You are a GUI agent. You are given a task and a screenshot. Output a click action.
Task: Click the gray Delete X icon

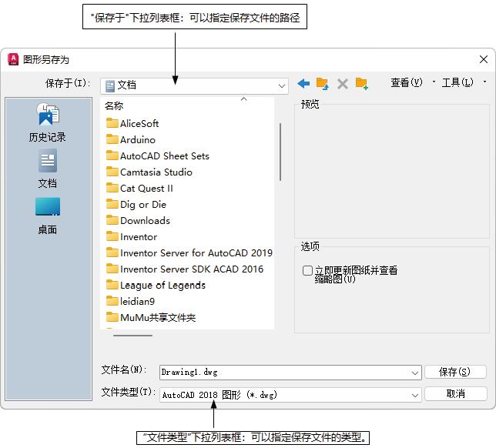(x=343, y=84)
